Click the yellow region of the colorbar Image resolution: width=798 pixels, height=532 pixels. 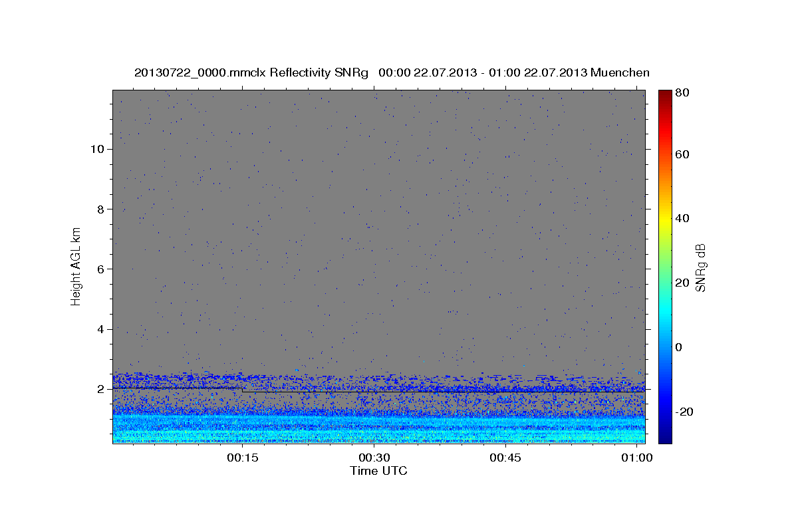click(664, 218)
